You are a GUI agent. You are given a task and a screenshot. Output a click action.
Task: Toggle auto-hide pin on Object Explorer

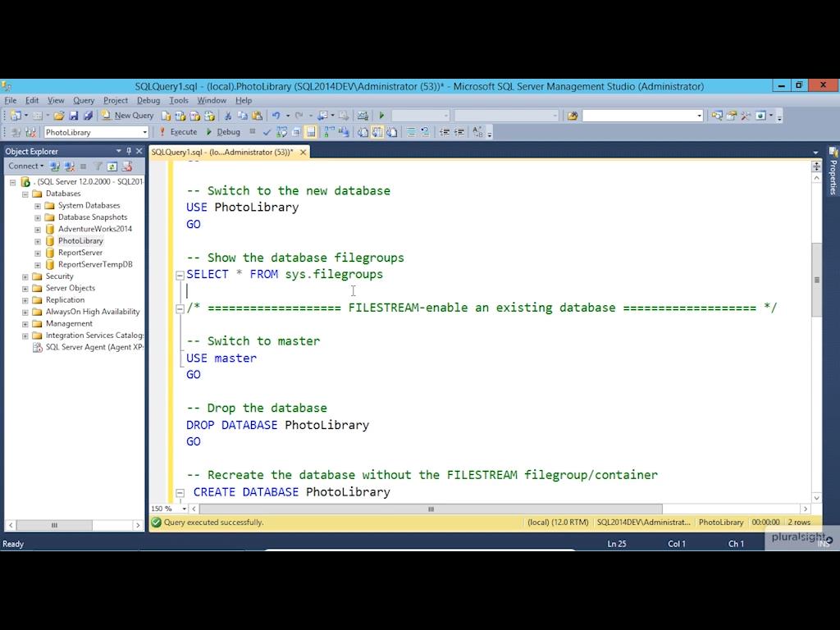[x=129, y=152]
